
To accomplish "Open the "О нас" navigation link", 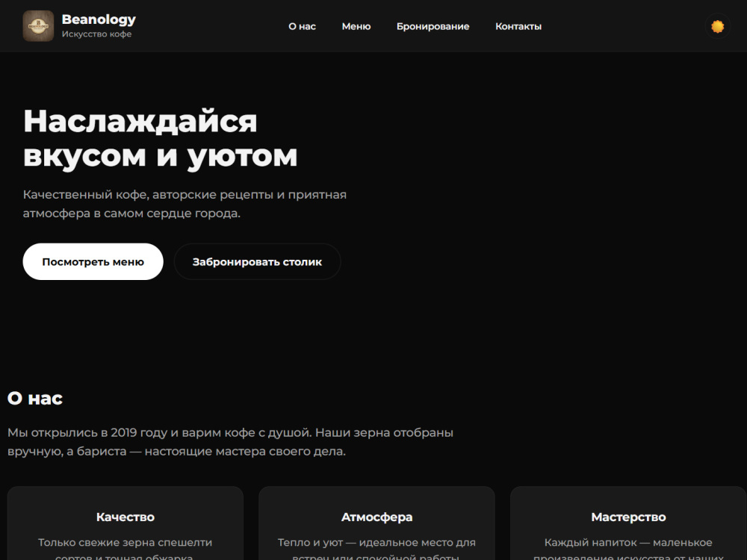I will [302, 27].
